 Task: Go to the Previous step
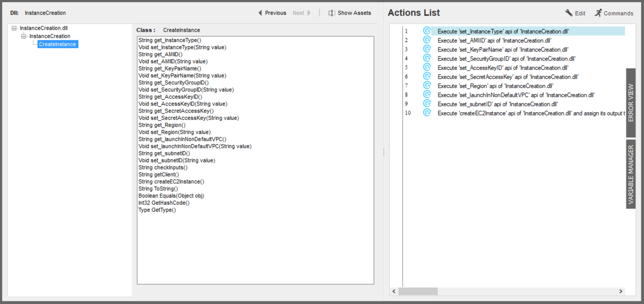pos(272,13)
